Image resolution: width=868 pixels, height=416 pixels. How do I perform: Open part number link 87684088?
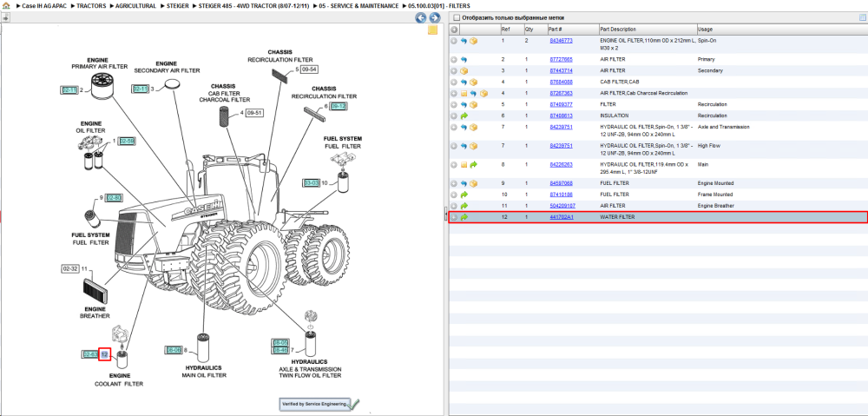click(x=561, y=82)
